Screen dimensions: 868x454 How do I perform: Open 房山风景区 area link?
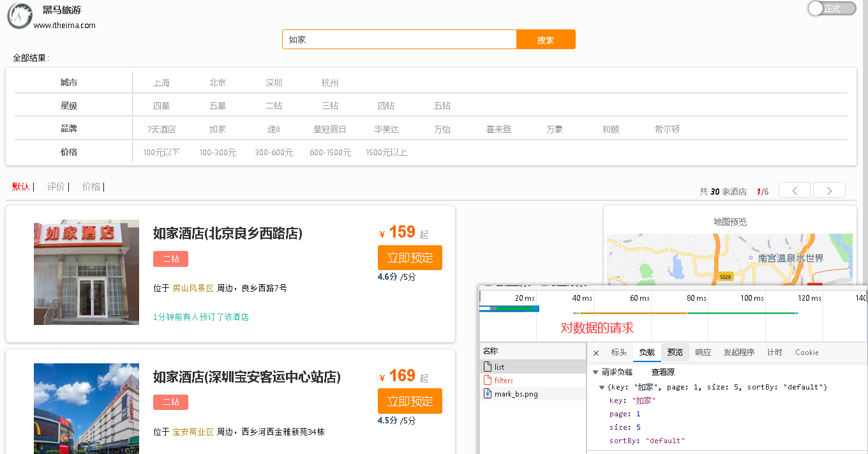[193, 288]
